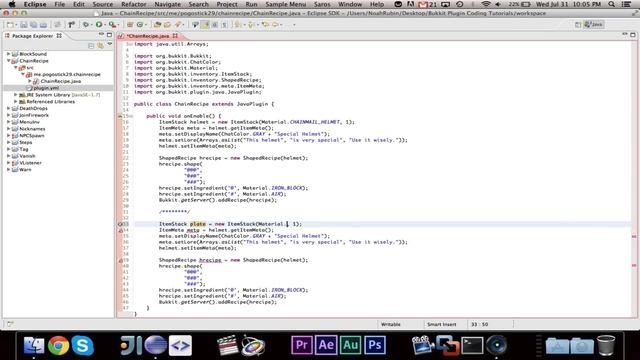This screenshot has height=360, width=640.
Task: Open Package Explorer view menu arrow
Action: [109, 44]
